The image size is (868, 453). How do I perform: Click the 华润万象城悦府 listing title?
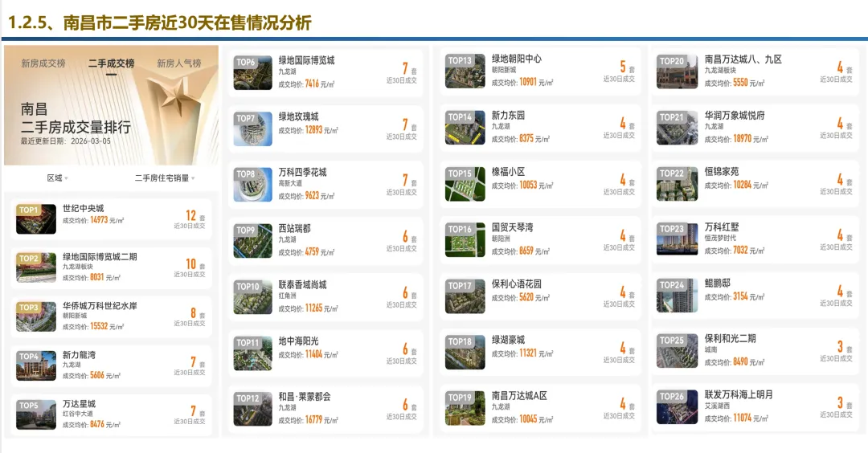pyautogui.click(x=735, y=116)
